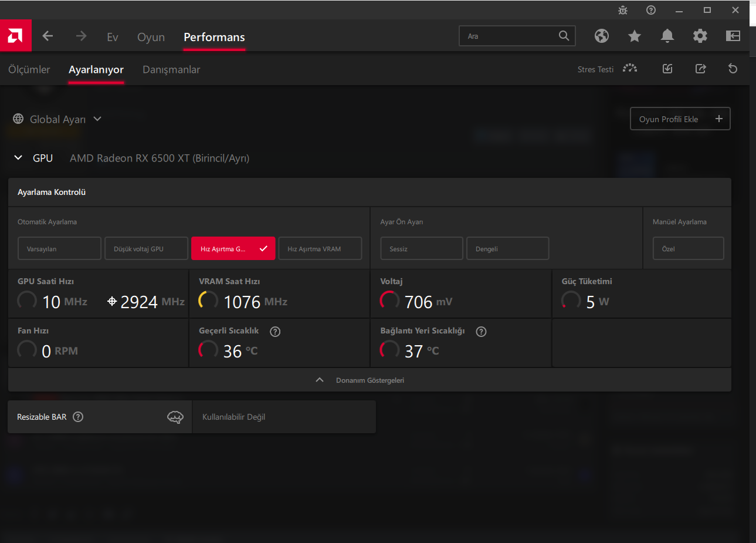This screenshot has width=756, height=543.
Task: Go back with the left arrow
Action: click(48, 36)
